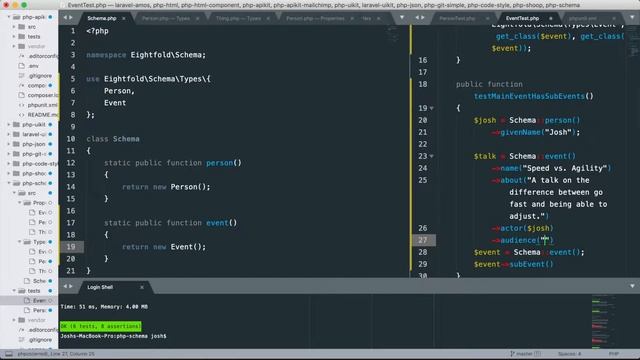This screenshot has height=360, width=640.
Task: Fold code at line 19 arrow
Action: [x=431, y=108]
